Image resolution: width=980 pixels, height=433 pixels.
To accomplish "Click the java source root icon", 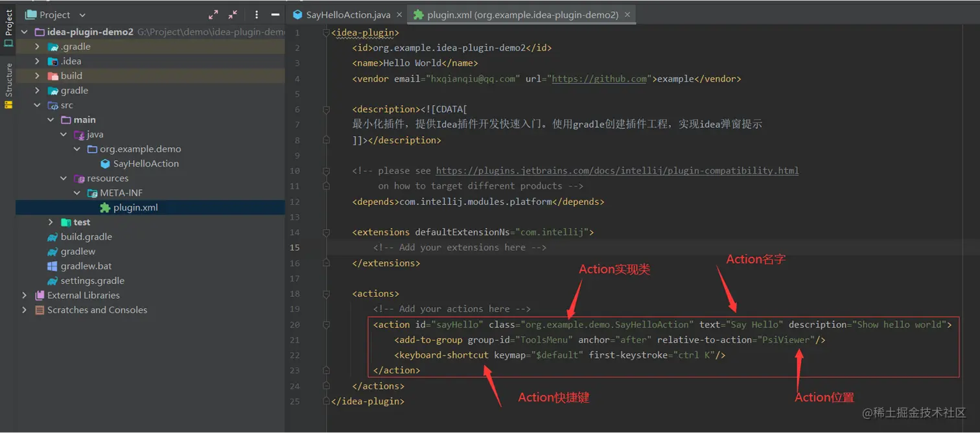I will [x=79, y=134].
